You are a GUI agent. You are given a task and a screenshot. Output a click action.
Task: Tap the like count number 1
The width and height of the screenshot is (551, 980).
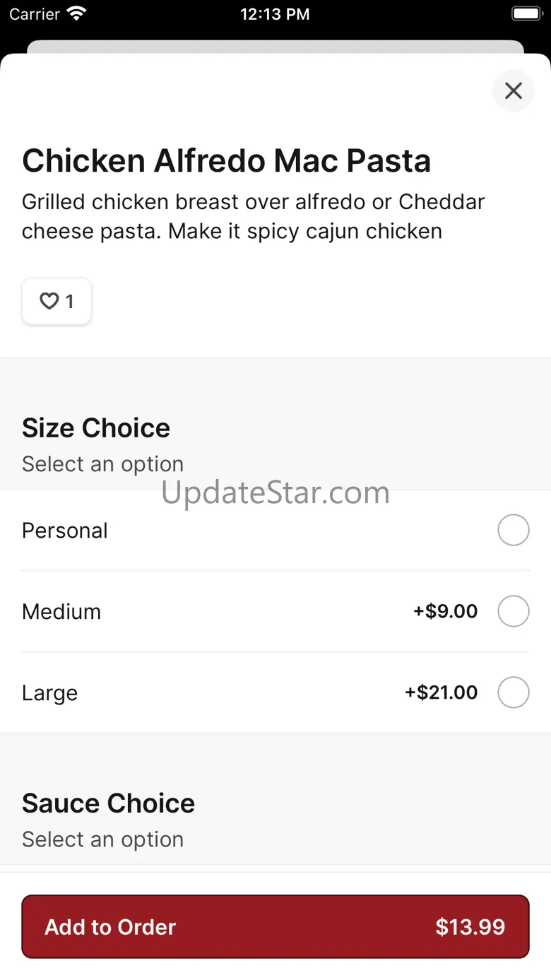[x=69, y=302]
